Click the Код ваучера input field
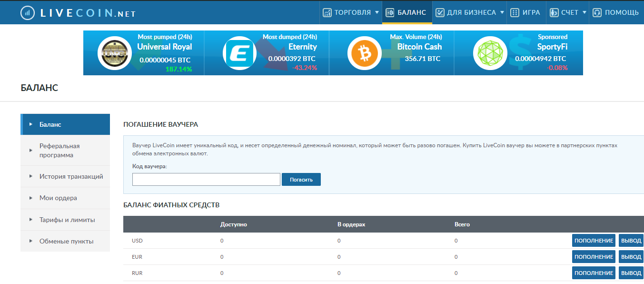This screenshot has height=284, width=644. [206, 180]
